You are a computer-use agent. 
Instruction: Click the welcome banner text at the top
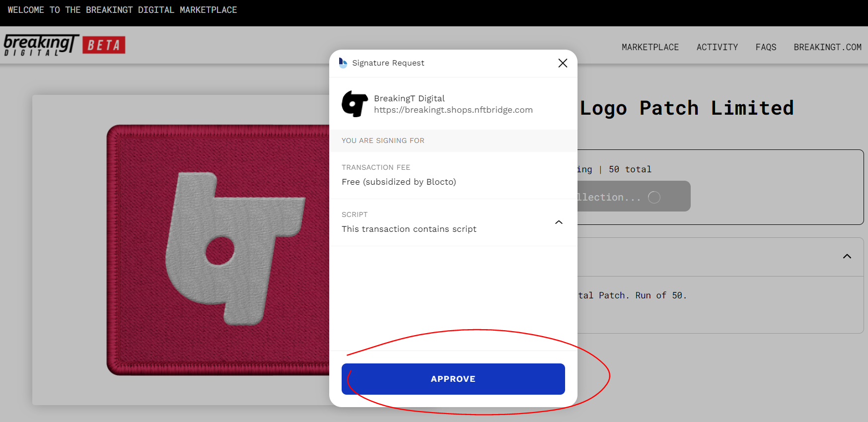coord(122,10)
